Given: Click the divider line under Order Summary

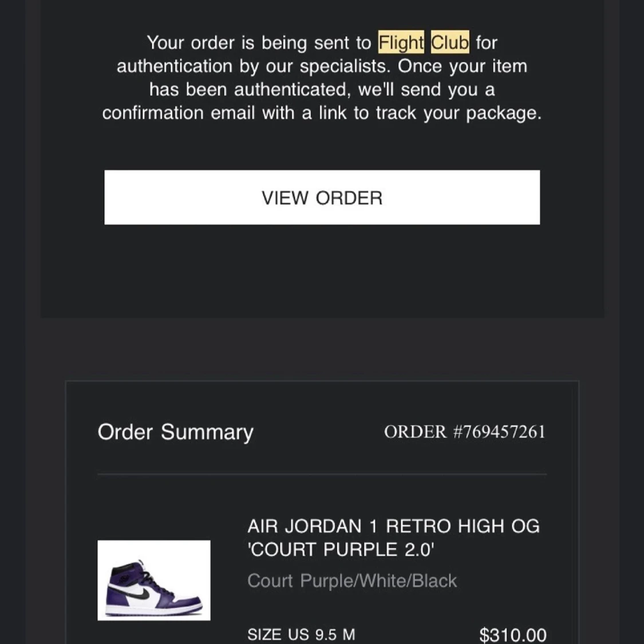Looking at the screenshot, I should click(x=322, y=474).
